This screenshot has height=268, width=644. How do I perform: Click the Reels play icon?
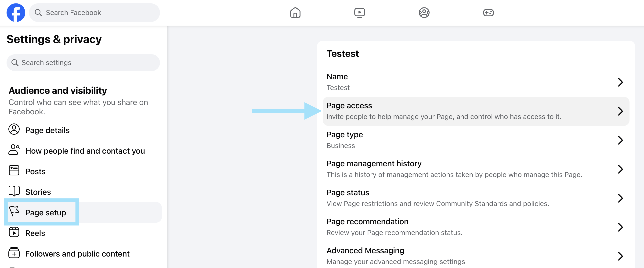[x=14, y=232]
